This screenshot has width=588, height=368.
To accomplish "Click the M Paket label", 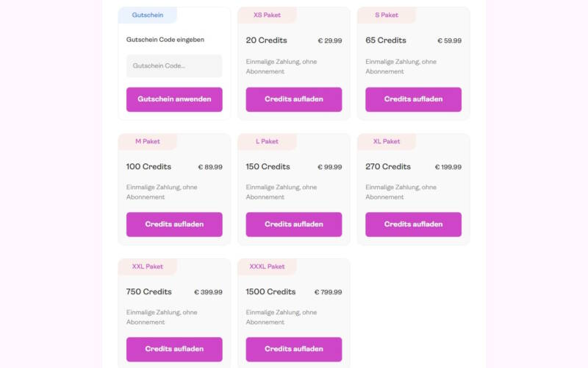I will [x=148, y=141].
